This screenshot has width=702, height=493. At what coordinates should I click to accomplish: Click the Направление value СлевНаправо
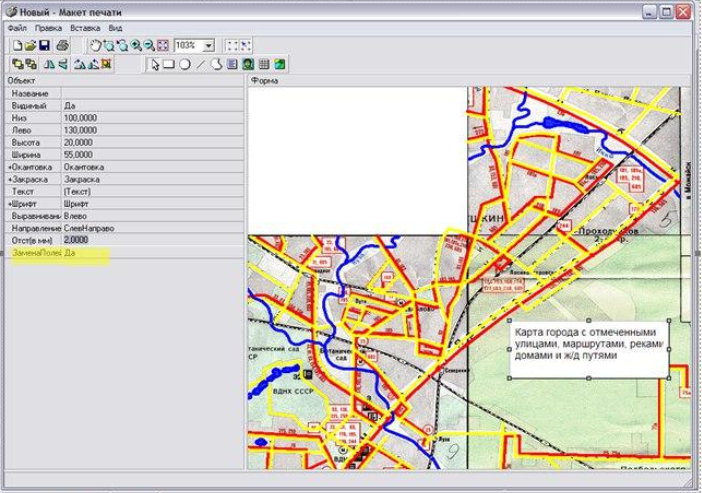pyautogui.click(x=153, y=228)
